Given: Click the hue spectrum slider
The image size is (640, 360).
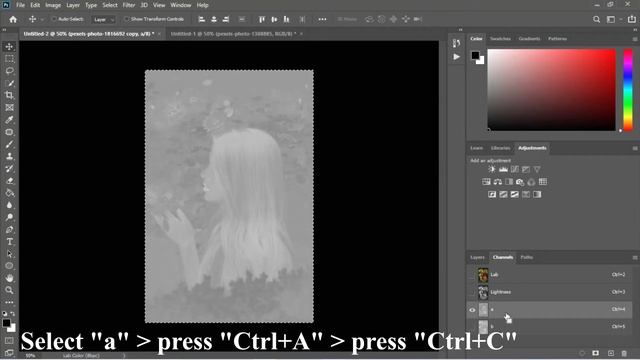Looking at the screenshot, I should pos(628,90).
